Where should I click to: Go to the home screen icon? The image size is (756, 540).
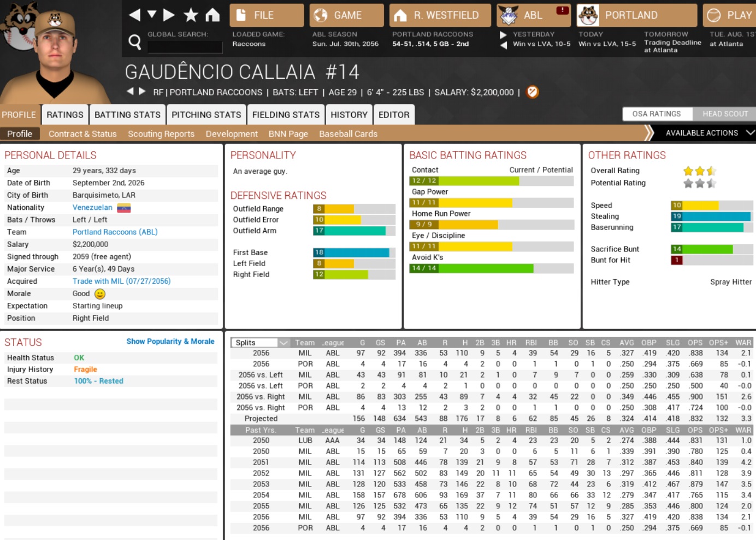[x=212, y=15]
